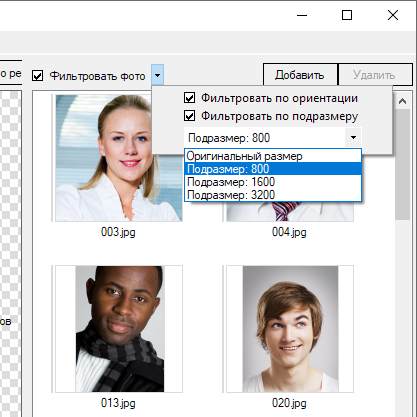Select the 013.jpg photo thumbnail

coord(119,329)
